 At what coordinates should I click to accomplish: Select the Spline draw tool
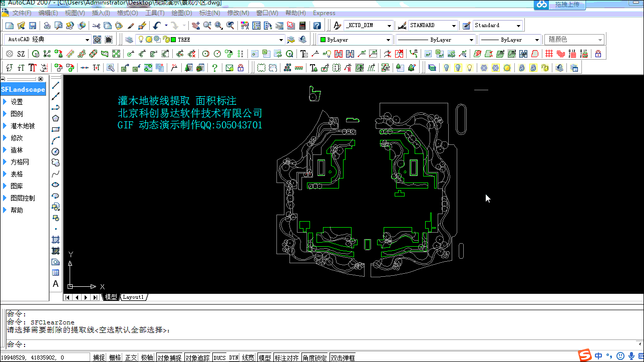56,173
